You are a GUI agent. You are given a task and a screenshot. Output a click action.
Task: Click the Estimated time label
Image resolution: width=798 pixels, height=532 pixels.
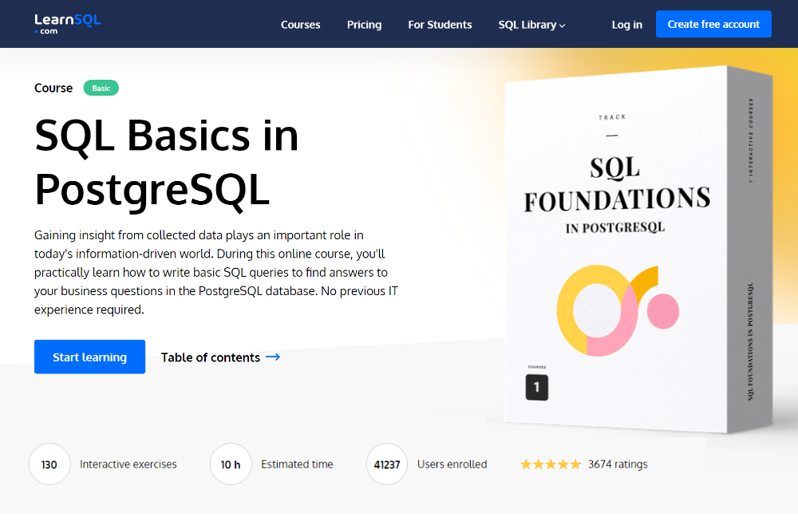[297, 464]
